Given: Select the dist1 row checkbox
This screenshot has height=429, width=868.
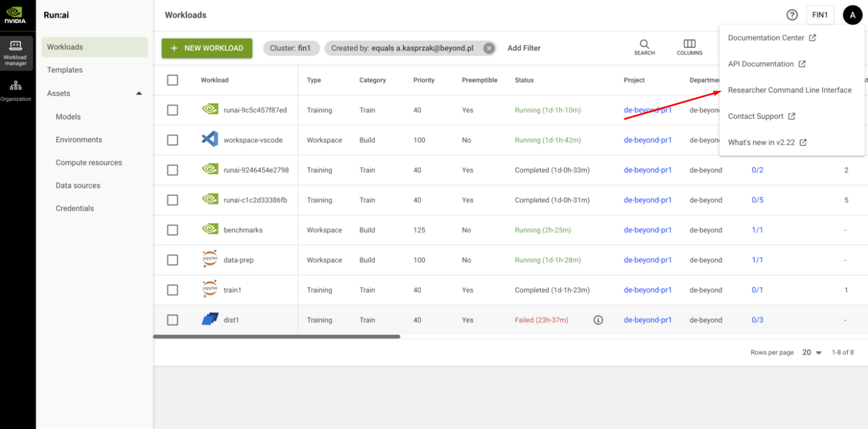Looking at the screenshot, I should pos(173,320).
